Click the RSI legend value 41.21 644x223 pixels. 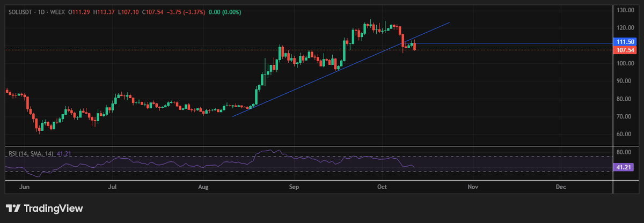click(63, 154)
